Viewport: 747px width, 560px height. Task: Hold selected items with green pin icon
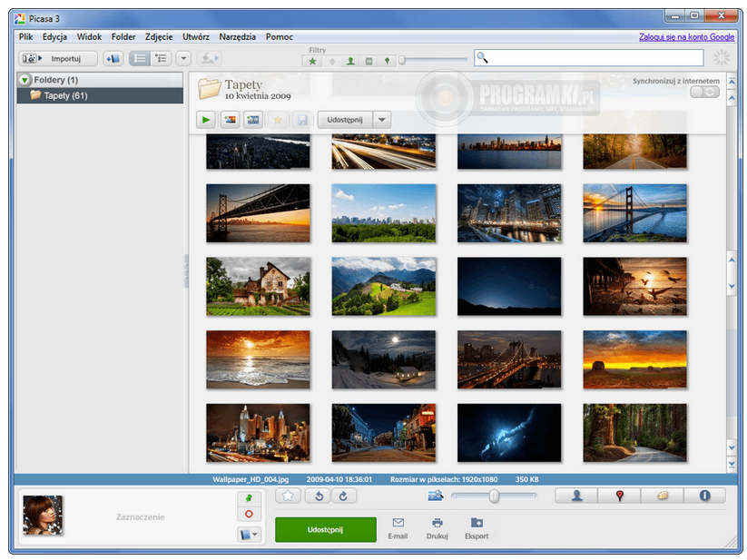[250, 498]
